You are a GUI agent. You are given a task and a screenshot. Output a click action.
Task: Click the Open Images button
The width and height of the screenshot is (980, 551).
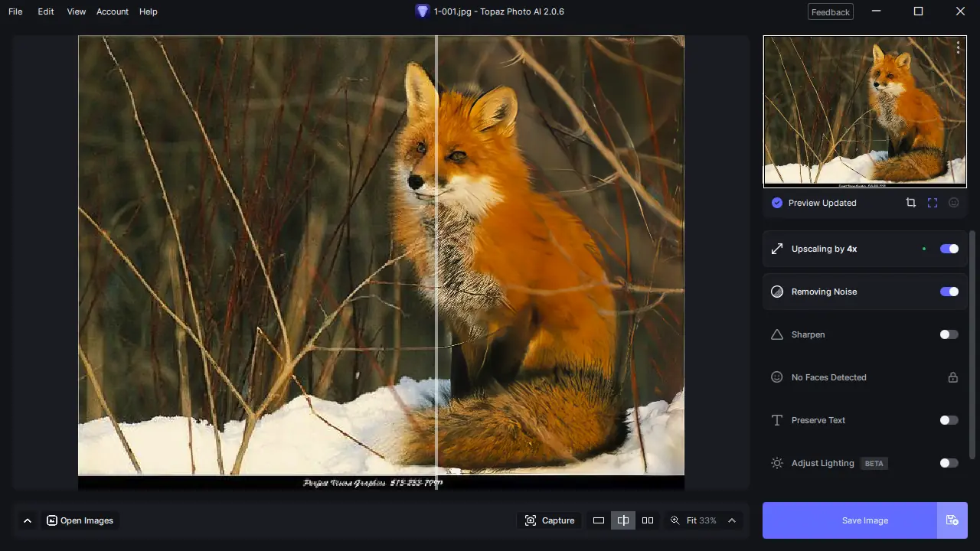point(80,520)
